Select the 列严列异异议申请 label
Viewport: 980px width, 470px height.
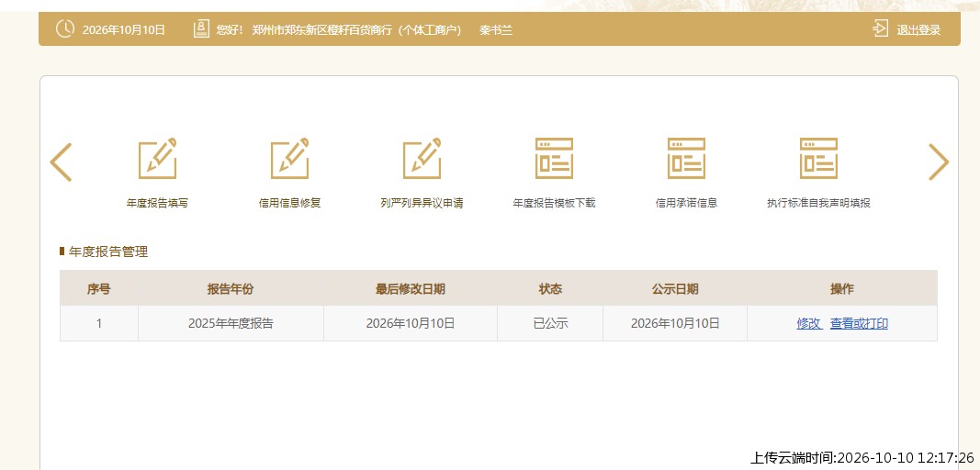coord(422,203)
